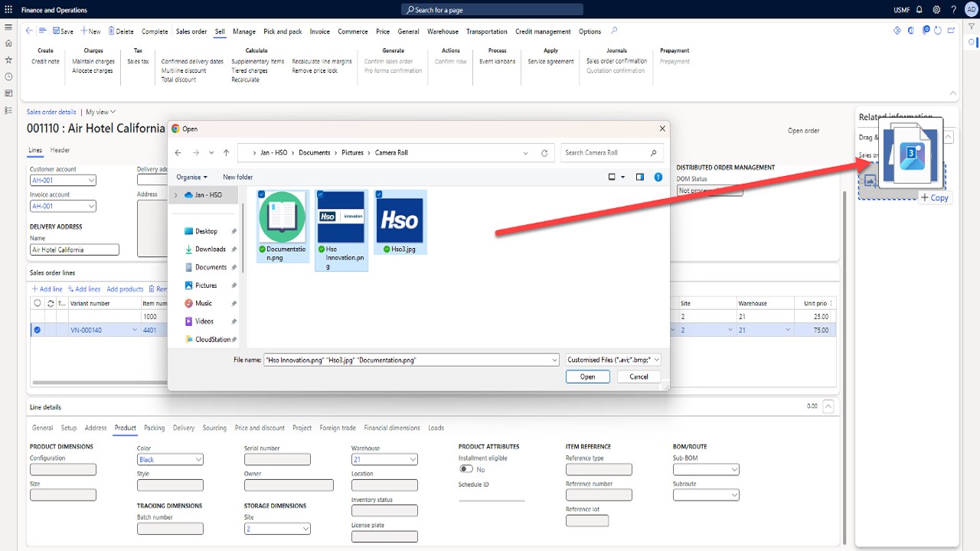Click Credit note under Create group

45,61
